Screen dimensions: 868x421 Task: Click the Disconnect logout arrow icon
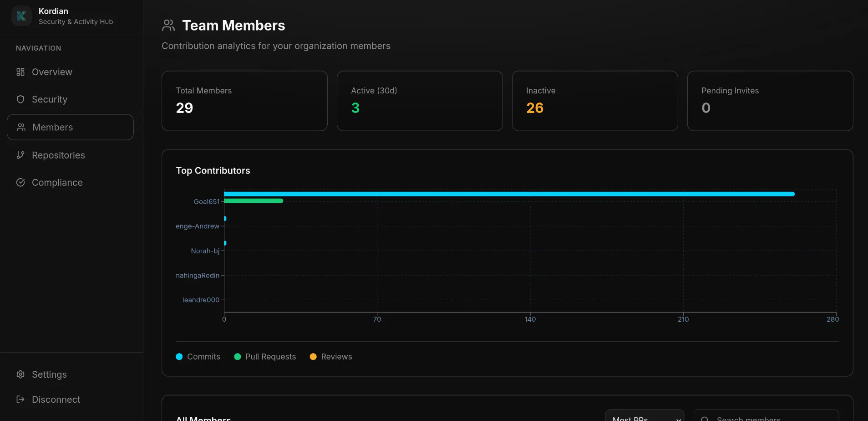pos(20,400)
